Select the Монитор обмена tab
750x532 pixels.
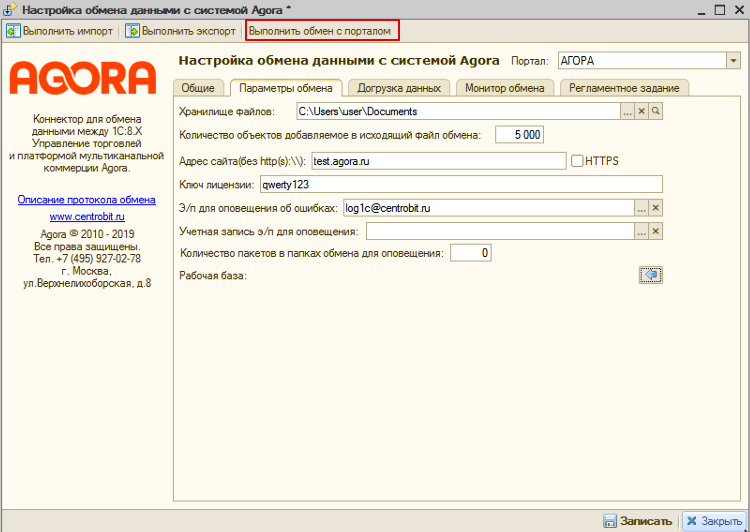click(x=505, y=88)
